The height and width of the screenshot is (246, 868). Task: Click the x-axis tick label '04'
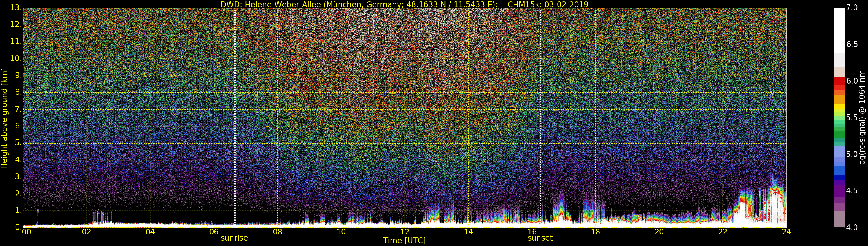tap(150, 232)
